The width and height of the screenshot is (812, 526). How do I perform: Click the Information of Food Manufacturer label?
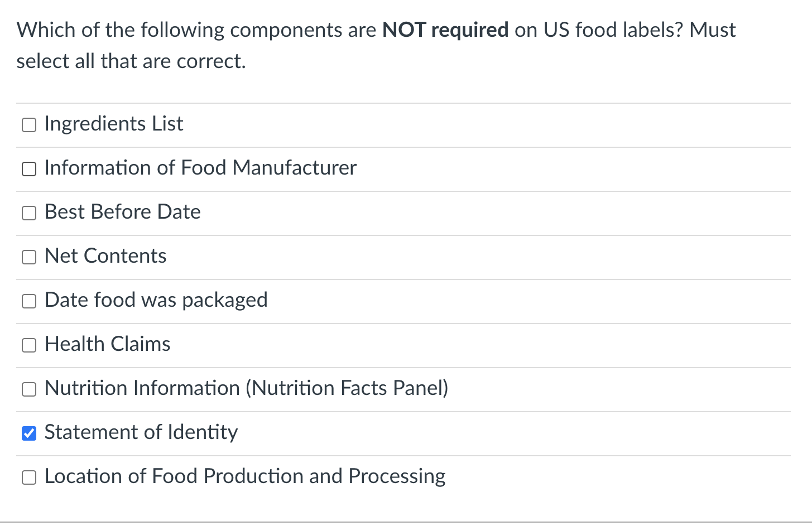click(x=200, y=168)
